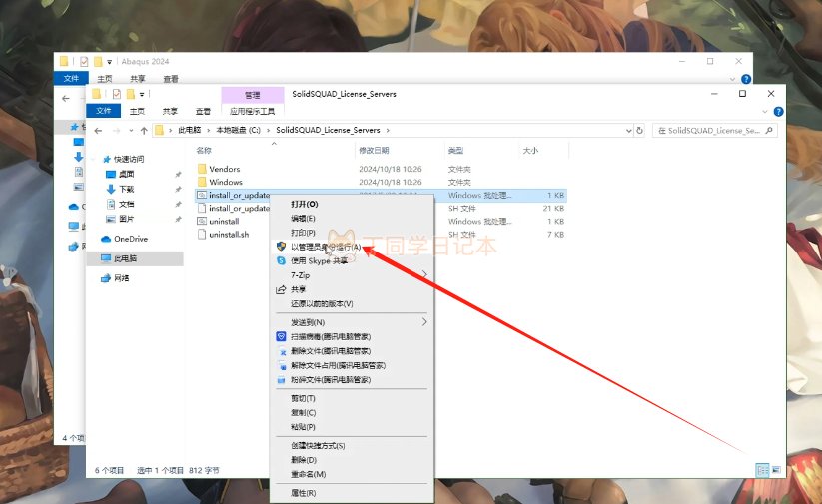This screenshot has height=504, width=822.
Task: Click the help question mark in SolidSQUAD window
Action: pyautogui.click(x=778, y=112)
